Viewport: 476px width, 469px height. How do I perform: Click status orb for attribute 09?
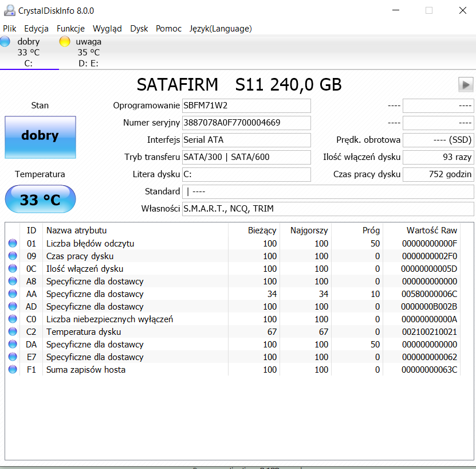pos(13,256)
